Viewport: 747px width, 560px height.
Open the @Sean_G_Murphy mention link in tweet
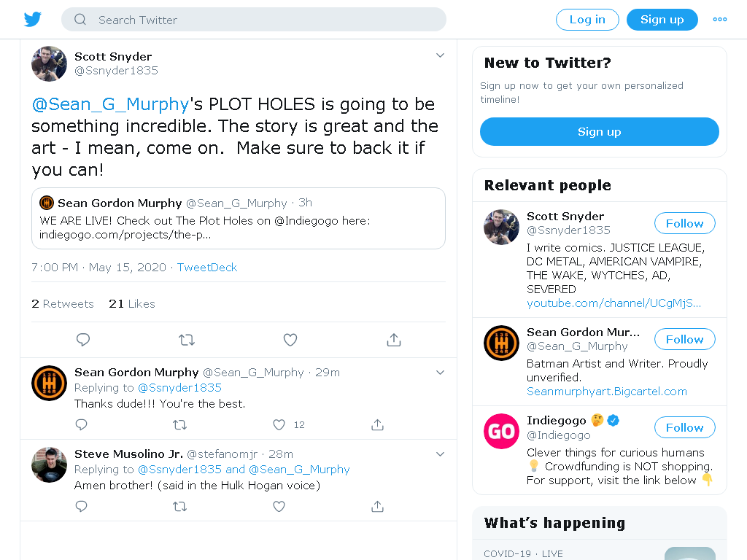pos(111,104)
